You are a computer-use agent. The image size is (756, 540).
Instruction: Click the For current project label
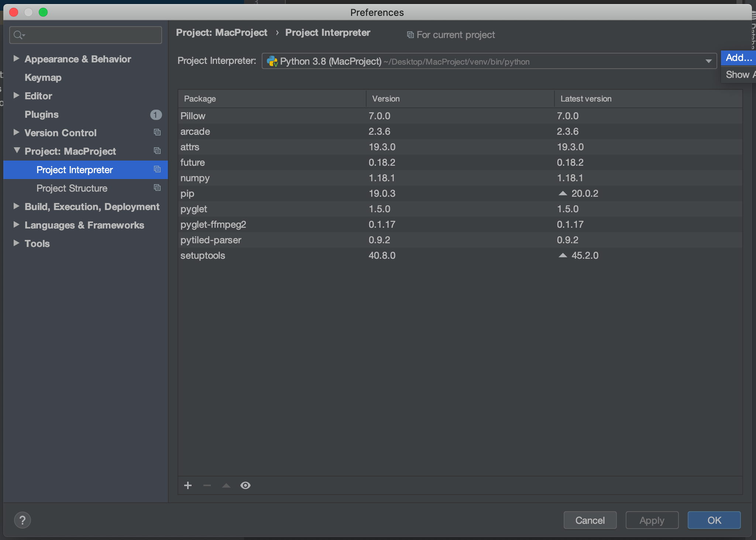[456, 35]
